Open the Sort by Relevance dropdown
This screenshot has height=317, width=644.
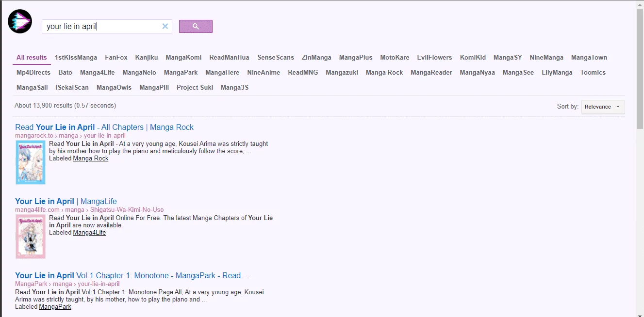(603, 107)
